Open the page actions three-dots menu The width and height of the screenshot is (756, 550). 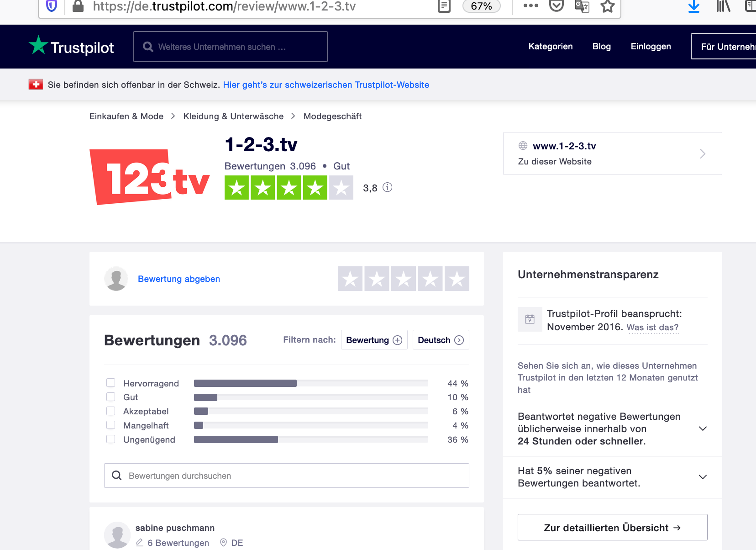530,6
